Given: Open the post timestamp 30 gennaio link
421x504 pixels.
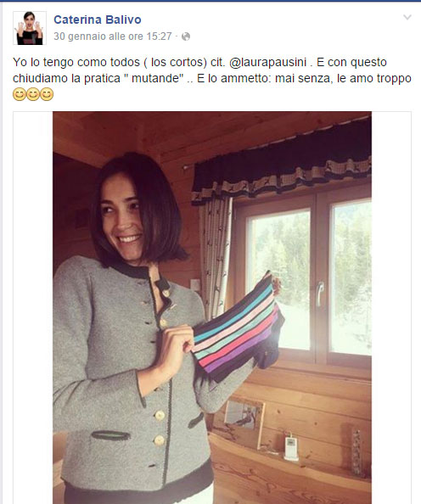Looking at the screenshot, I should pyautogui.click(x=113, y=36).
